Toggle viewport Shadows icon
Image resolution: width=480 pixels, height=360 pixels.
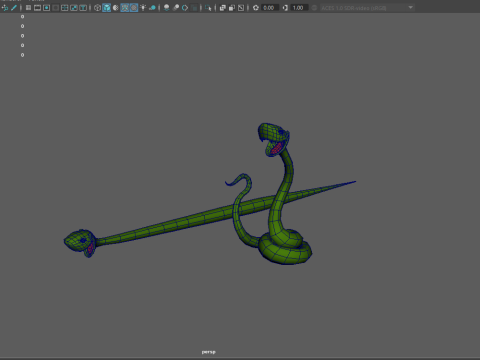point(152,8)
